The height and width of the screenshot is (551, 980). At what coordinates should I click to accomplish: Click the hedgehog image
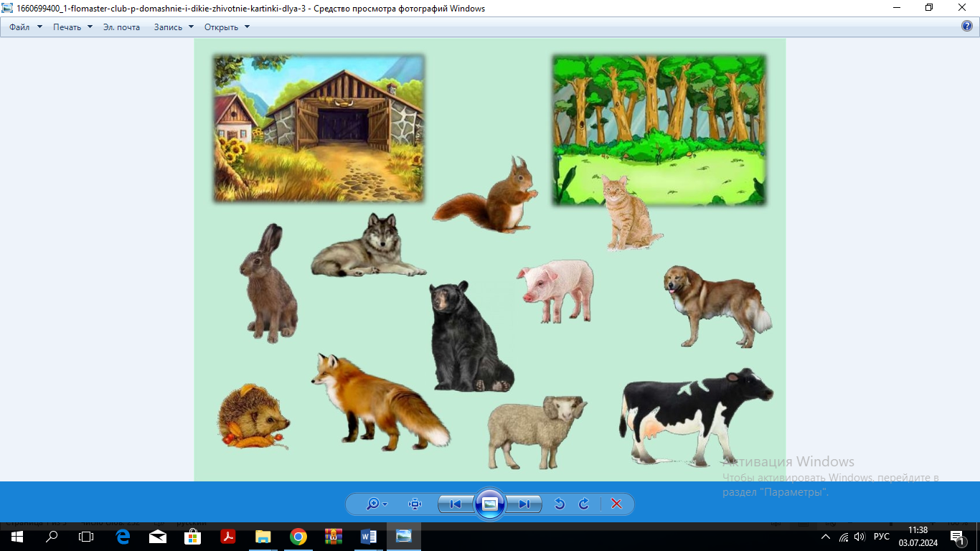[x=254, y=417]
